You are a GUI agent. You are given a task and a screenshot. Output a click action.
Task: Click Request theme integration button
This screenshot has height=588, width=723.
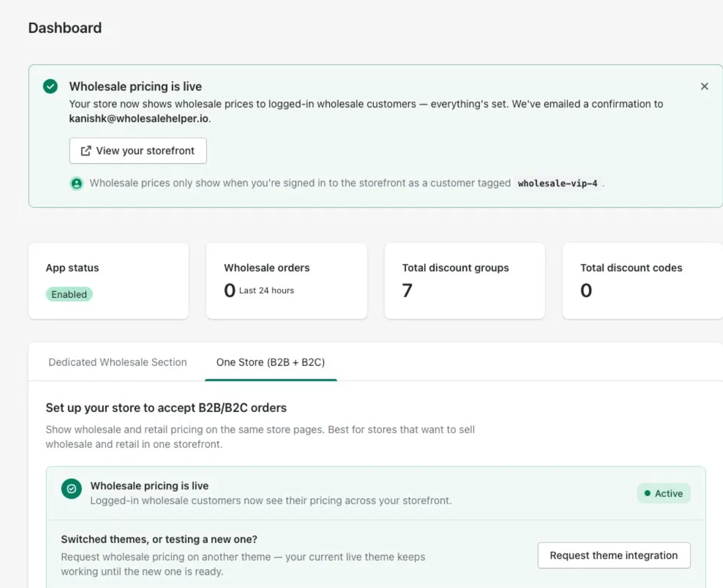click(x=614, y=555)
